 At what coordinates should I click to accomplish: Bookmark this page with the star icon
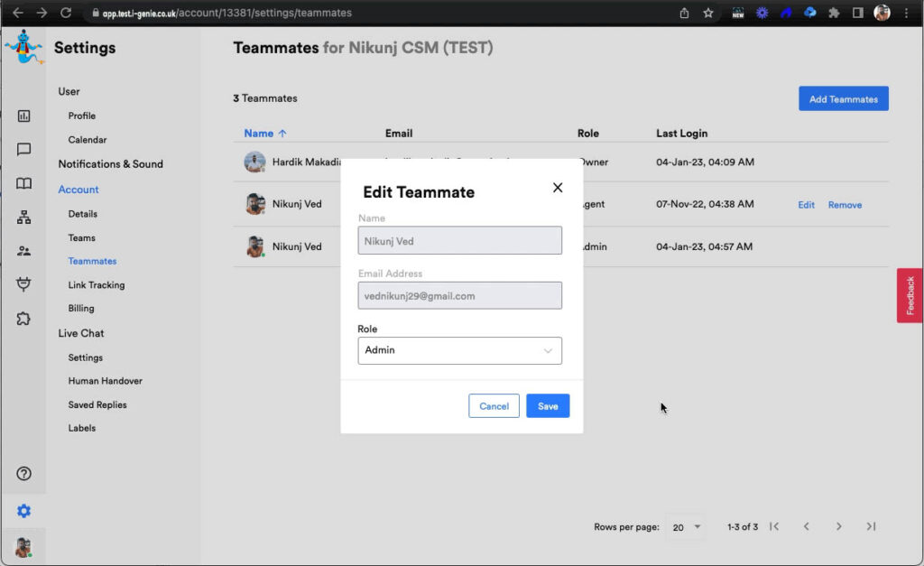click(x=708, y=13)
